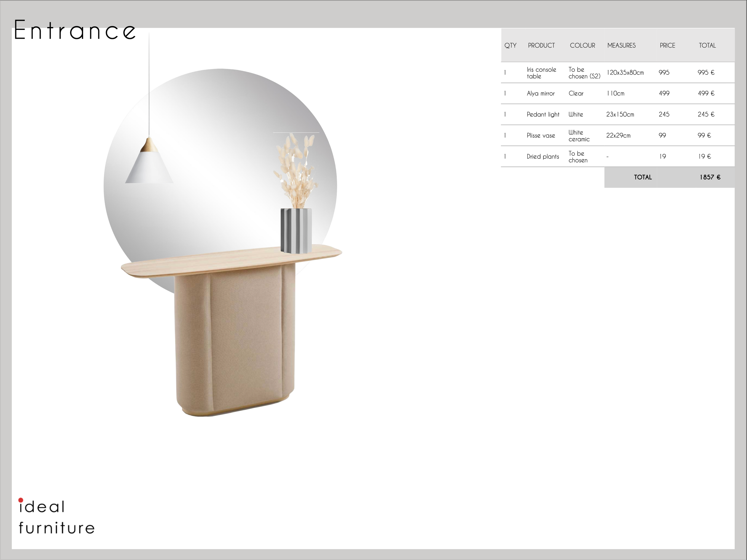Click the QTY column header
This screenshot has width=747, height=560.
pos(510,45)
